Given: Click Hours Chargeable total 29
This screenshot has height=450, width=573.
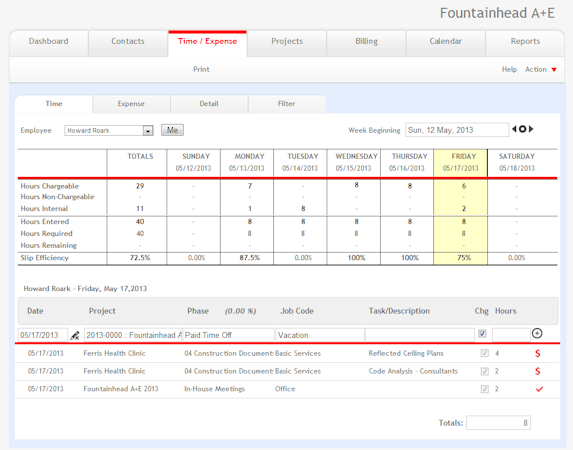Looking at the screenshot, I should click(x=140, y=186).
